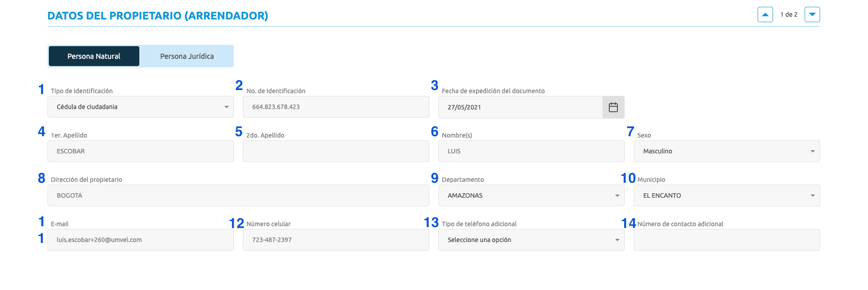Image resolution: width=868 pixels, height=290 pixels.
Task: Go to next owner with down arrow
Action: coord(812,14)
